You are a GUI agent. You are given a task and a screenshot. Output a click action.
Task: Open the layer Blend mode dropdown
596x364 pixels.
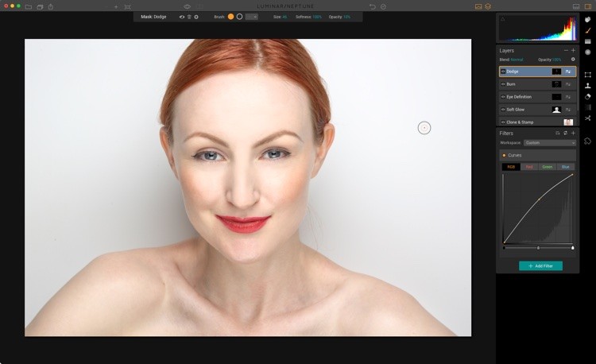tap(517, 60)
